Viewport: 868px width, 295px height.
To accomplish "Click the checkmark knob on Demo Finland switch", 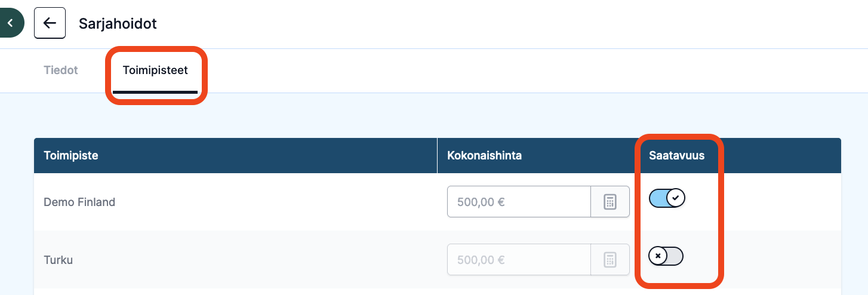I will (676, 198).
